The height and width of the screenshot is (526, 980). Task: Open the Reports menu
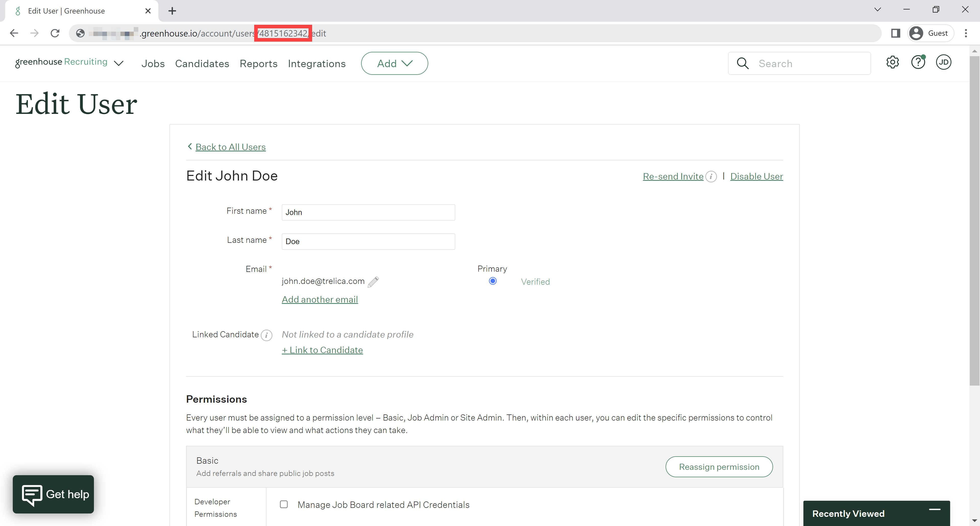pyautogui.click(x=259, y=64)
